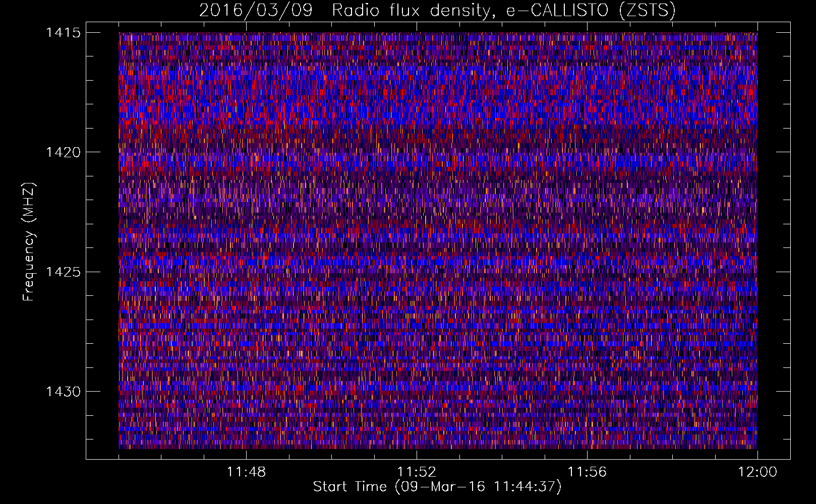Image resolution: width=816 pixels, height=504 pixels.
Task: Click the 1415 frequency tick label
Action: point(63,33)
